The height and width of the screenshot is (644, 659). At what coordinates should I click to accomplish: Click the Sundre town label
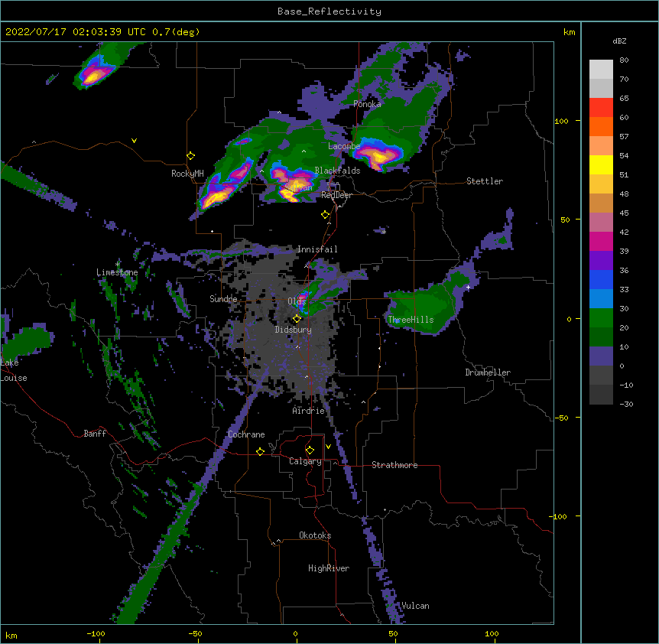[x=223, y=299]
